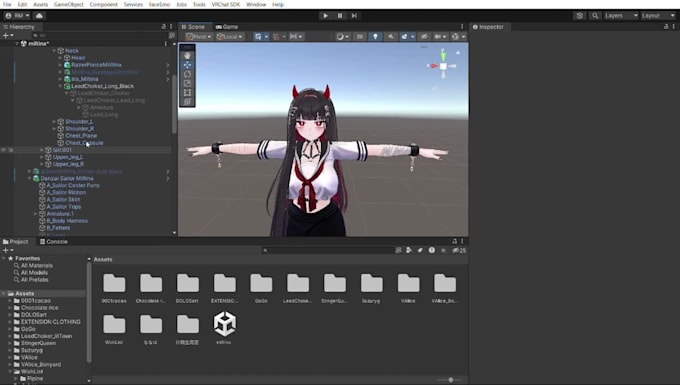Open the Tools menu
Image resolution: width=680 pixels, height=385 pixels.
(199, 4)
